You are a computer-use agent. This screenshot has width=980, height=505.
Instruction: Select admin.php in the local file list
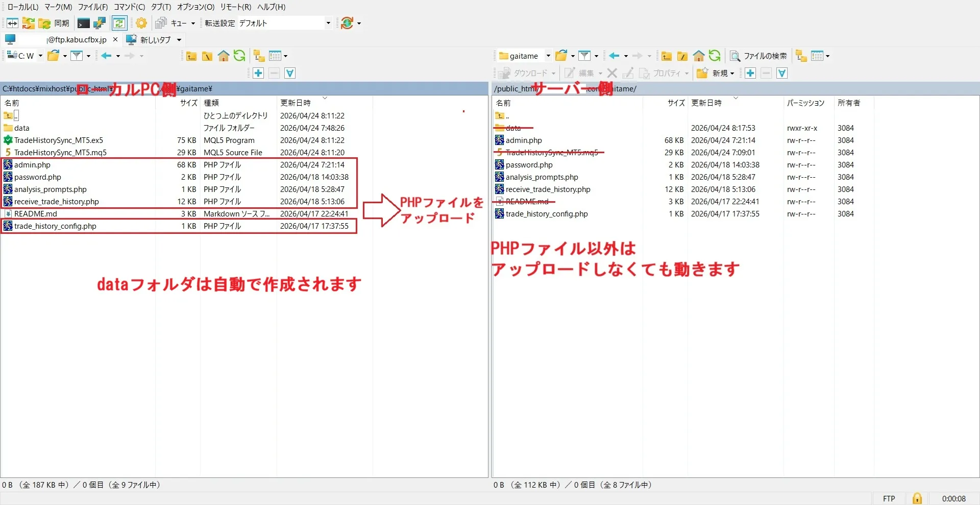pos(32,165)
